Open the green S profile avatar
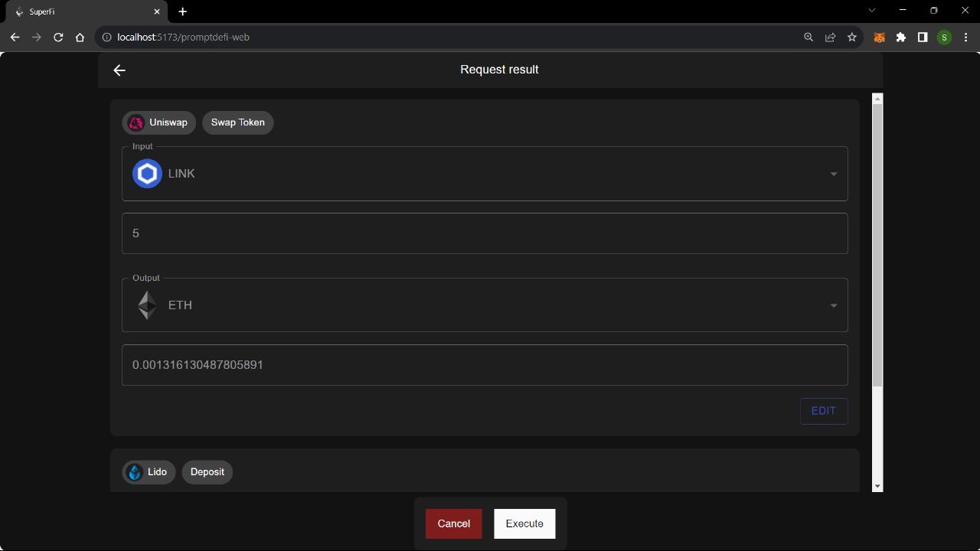The image size is (980, 551). coord(944,37)
